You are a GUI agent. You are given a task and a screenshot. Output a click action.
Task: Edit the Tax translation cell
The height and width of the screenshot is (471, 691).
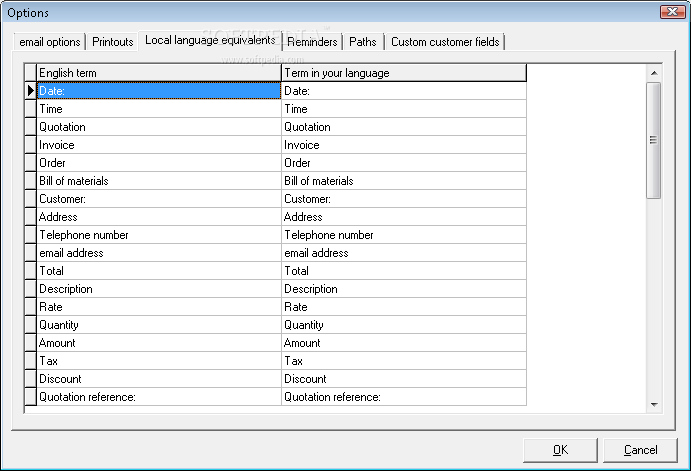click(404, 361)
